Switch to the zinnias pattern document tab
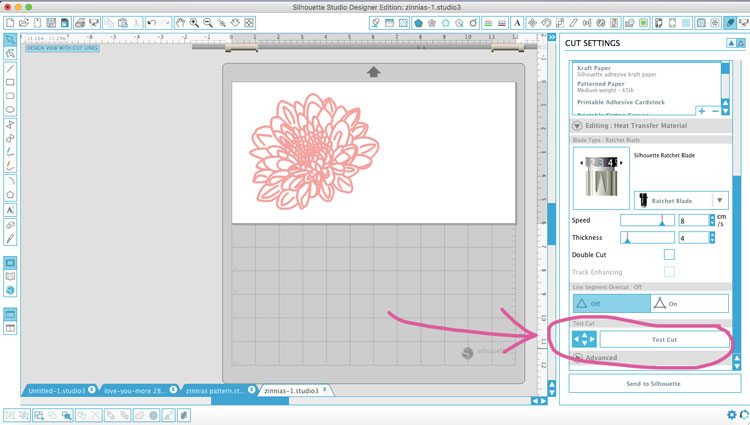 (214, 391)
